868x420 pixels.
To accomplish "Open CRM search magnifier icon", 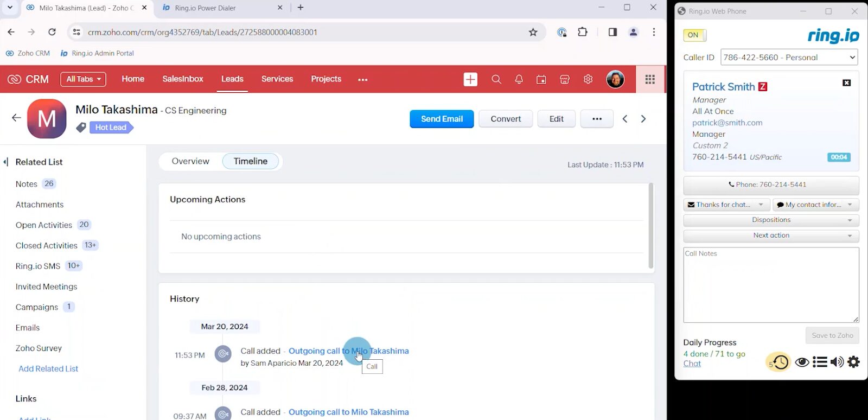I will (x=496, y=79).
